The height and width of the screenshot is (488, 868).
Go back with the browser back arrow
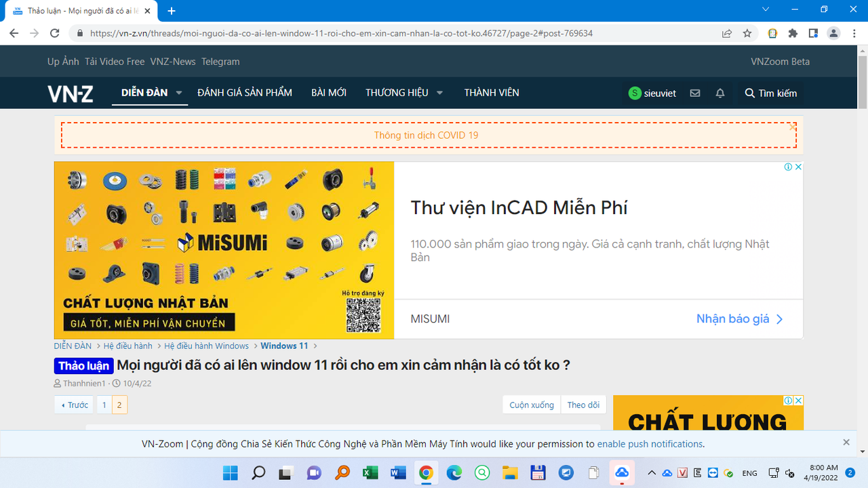click(14, 33)
